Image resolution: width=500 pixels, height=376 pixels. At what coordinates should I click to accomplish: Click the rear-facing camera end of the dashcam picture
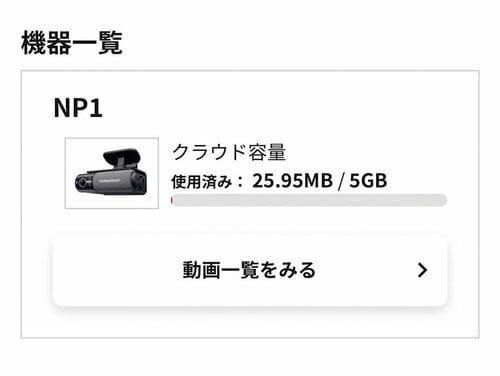pos(140,182)
